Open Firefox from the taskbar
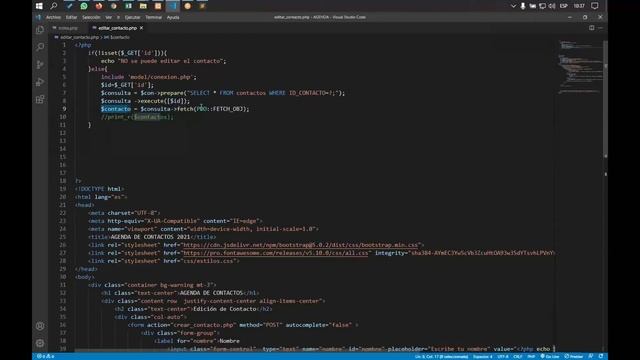Image resolution: width=640 pixels, height=360 pixels. pos(99,6)
